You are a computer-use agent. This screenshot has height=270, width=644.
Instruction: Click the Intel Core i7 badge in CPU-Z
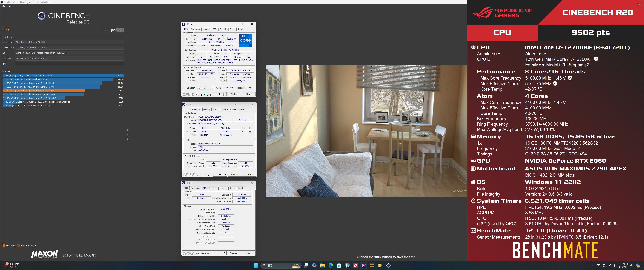[x=245, y=40]
